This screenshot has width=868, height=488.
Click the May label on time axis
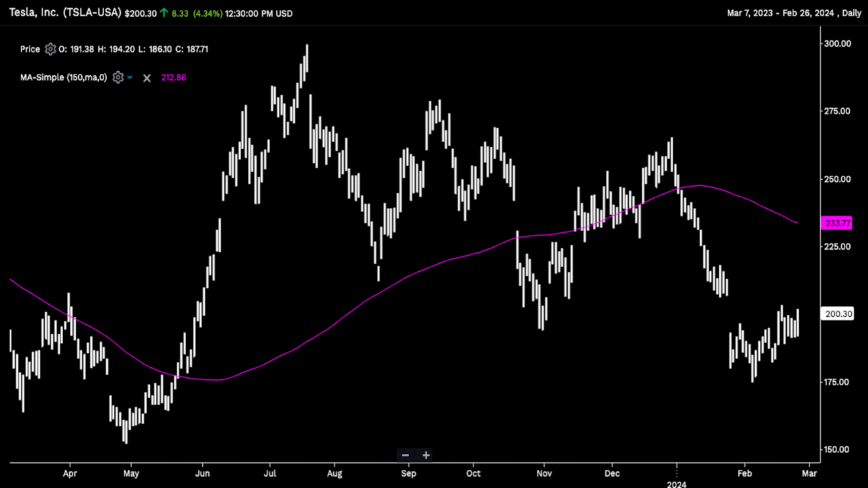[131, 473]
